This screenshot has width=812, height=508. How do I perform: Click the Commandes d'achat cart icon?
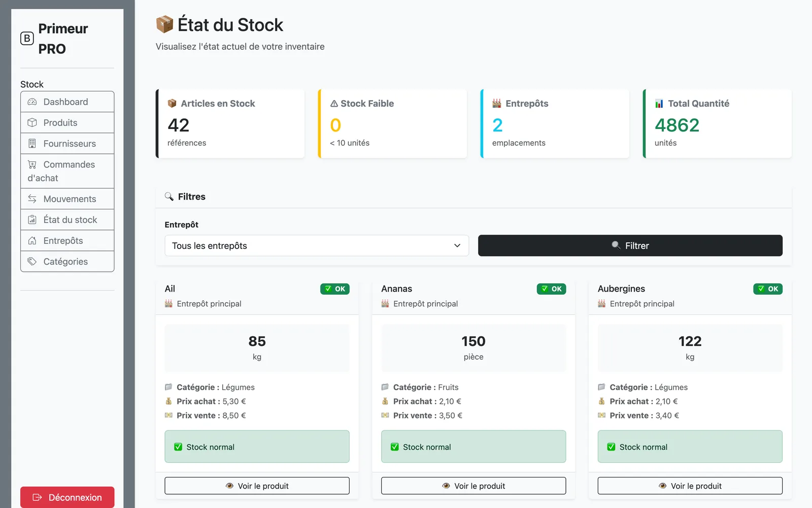(32, 165)
